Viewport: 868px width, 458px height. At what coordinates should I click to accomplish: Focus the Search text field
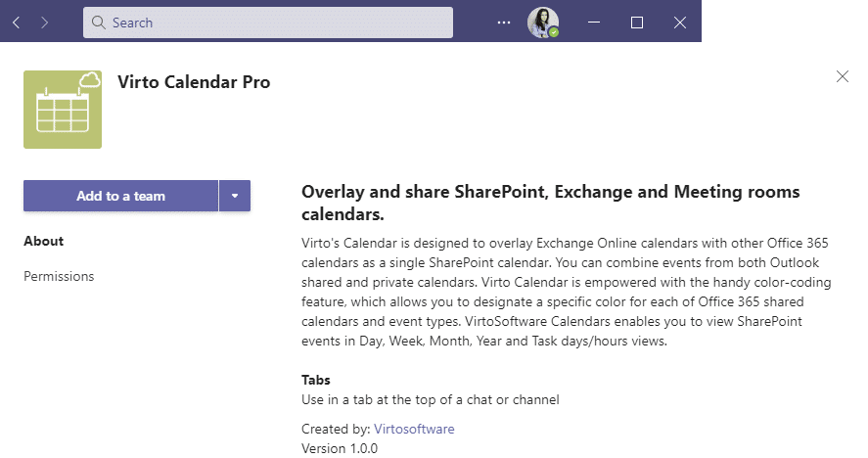[x=268, y=23]
